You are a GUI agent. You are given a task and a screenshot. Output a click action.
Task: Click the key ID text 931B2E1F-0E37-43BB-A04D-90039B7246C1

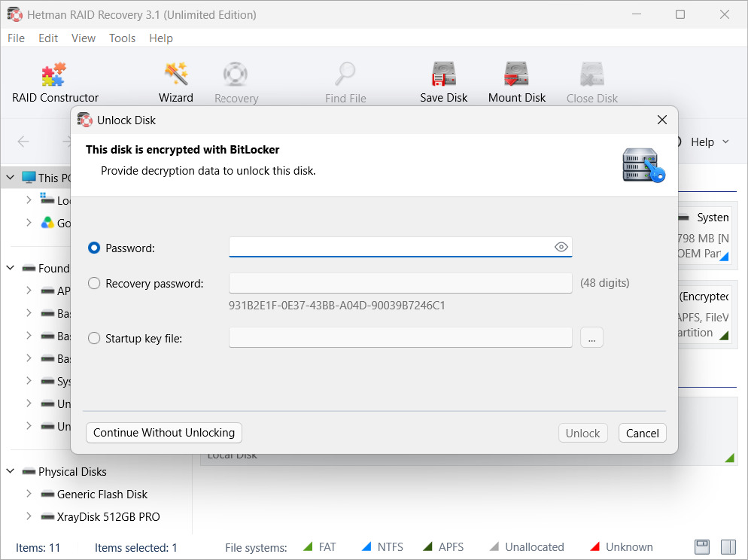[x=337, y=306]
